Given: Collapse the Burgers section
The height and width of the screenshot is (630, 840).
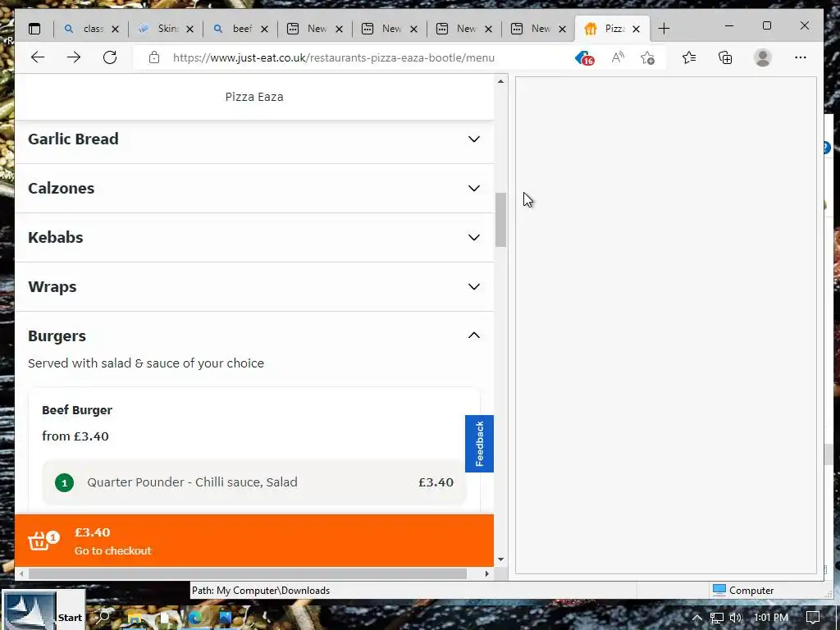Looking at the screenshot, I should [x=474, y=336].
